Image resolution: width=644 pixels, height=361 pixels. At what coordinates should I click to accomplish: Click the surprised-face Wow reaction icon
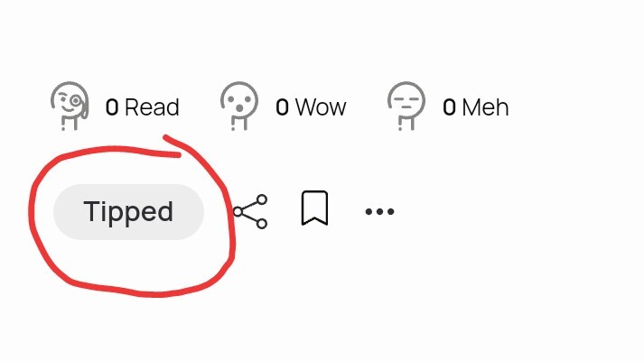(x=239, y=106)
